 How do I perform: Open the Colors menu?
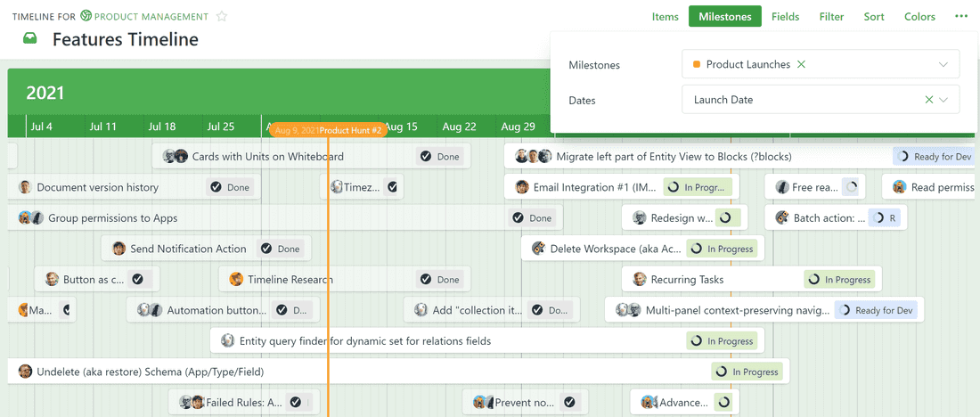tap(919, 17)
